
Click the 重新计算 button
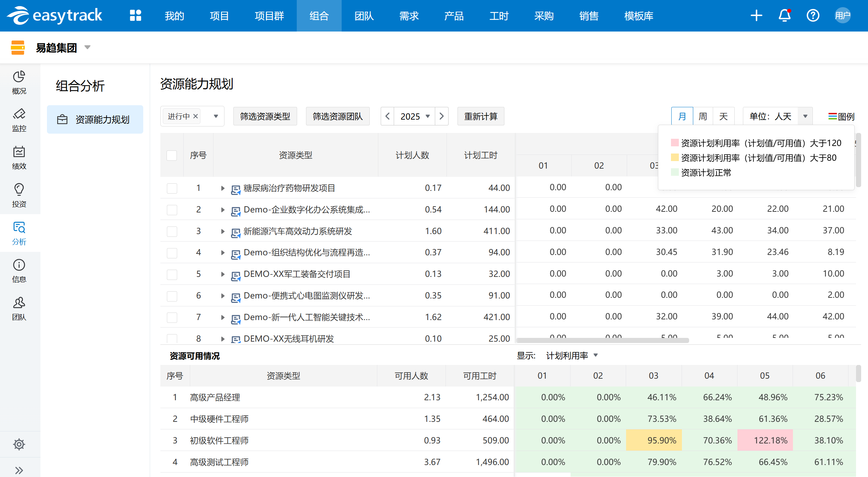(x=480, y=117)
